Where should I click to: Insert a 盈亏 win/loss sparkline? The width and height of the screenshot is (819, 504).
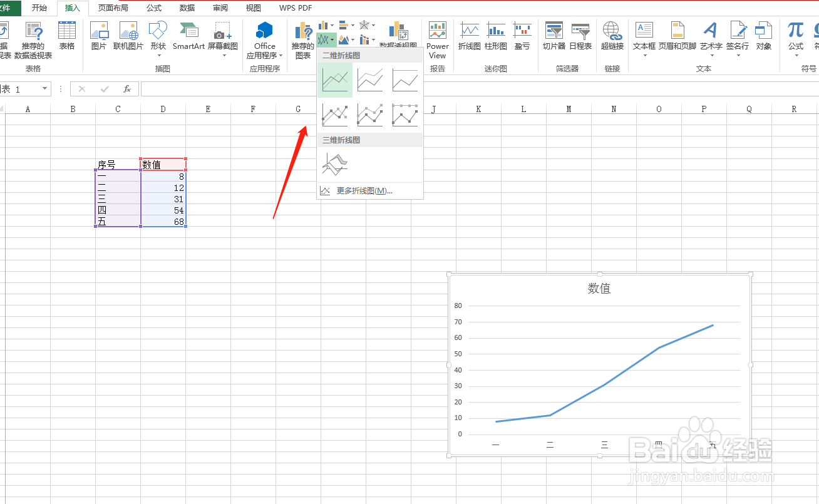(x=522, y=36)
